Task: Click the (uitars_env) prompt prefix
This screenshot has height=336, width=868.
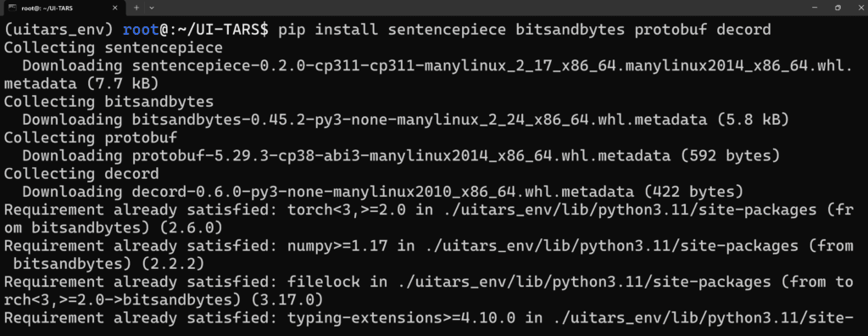Action: click(59, 30)
